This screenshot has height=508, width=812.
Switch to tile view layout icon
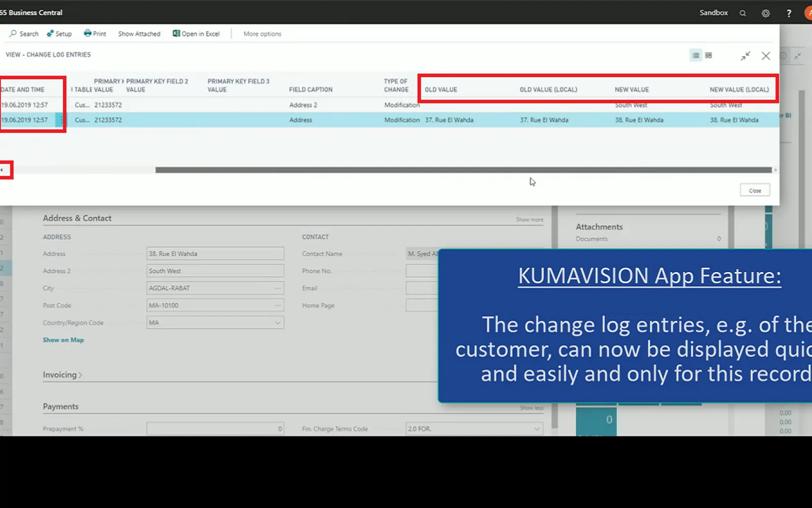pyautogui.click(x=708, y=55)
